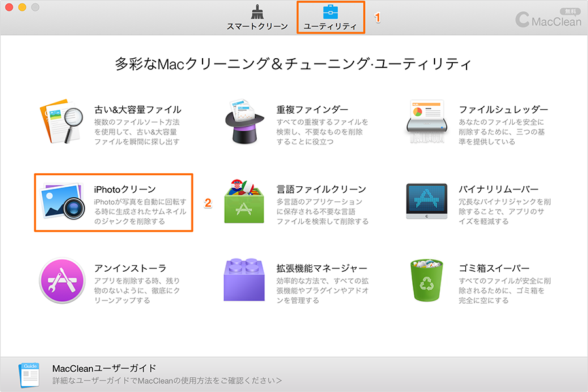Click heading 多彩なMacクリーニング&チューニング·ユーティリティ
Image resolution: width=588 pixels, height=392 pixels.
click(x=293, y=64)
